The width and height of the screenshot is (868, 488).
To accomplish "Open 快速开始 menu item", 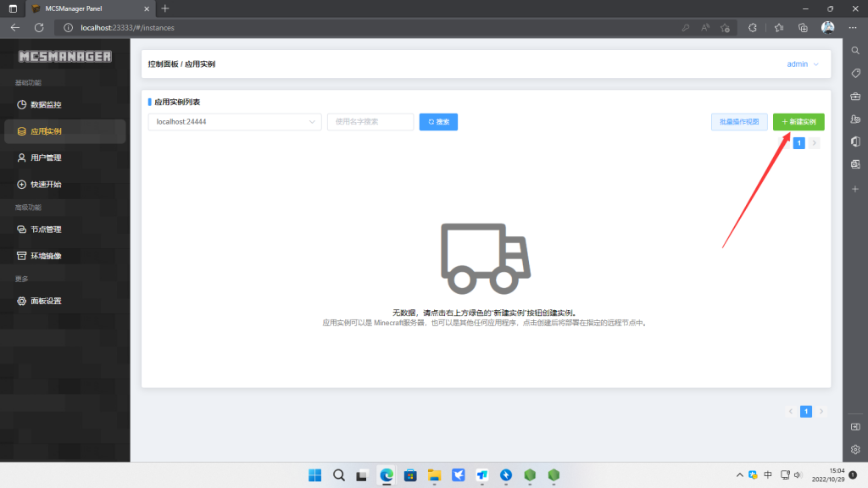I will tap(64, 184).
